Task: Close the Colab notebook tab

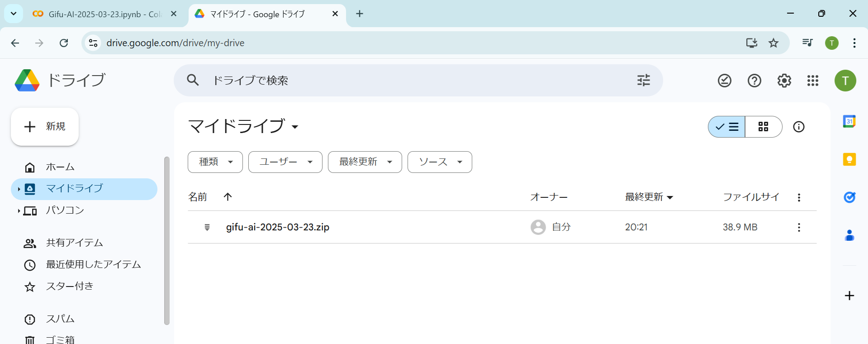Action: (174, 14)
